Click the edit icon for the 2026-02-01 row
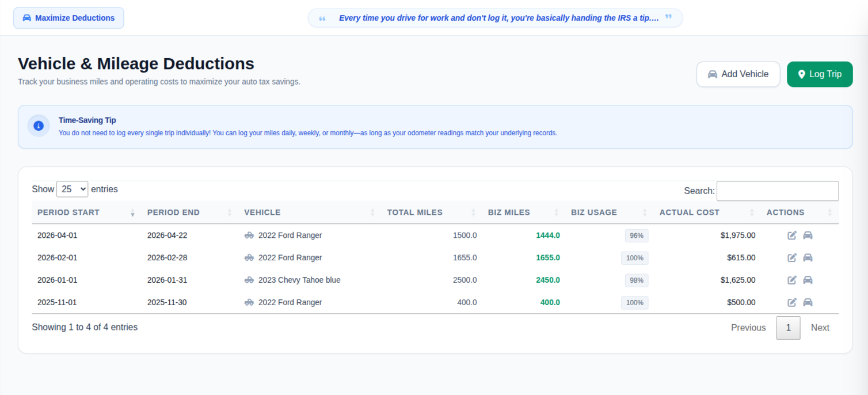This screenshot has height=395, width=868. click(792, 257)
